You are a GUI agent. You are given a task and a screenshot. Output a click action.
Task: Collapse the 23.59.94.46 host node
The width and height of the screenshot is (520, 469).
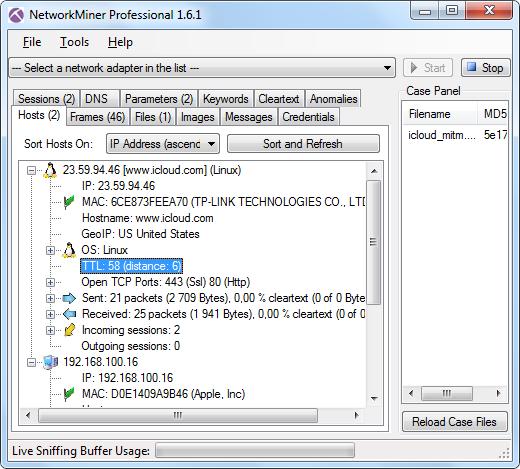[x=31, y=170]
